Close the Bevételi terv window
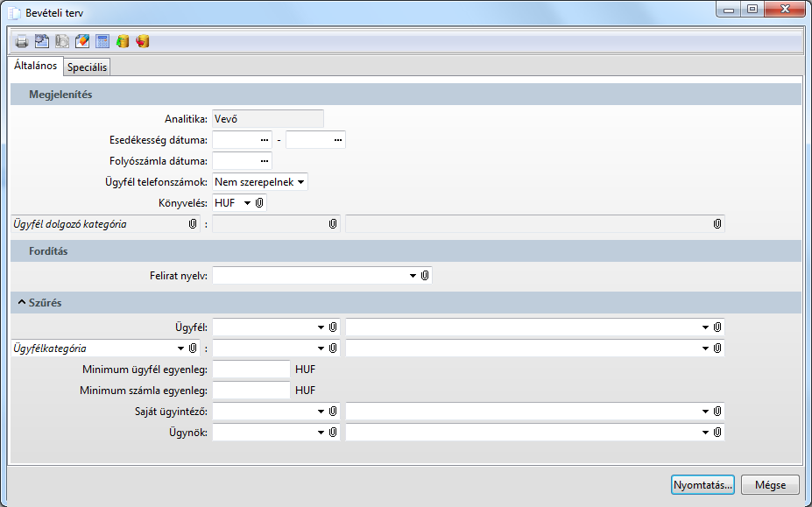Viewport: 812px width, 507px height. 785,10
